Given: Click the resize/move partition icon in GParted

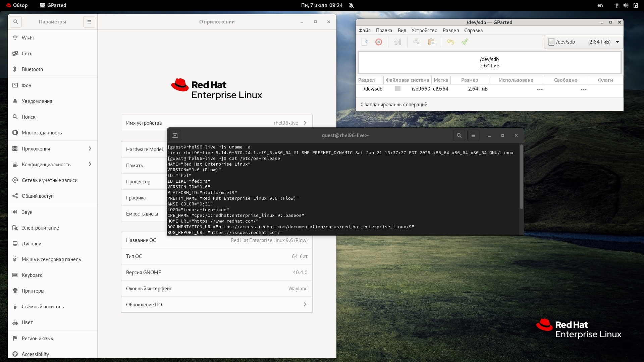Looking at the screenshot, I should [397, 42].
